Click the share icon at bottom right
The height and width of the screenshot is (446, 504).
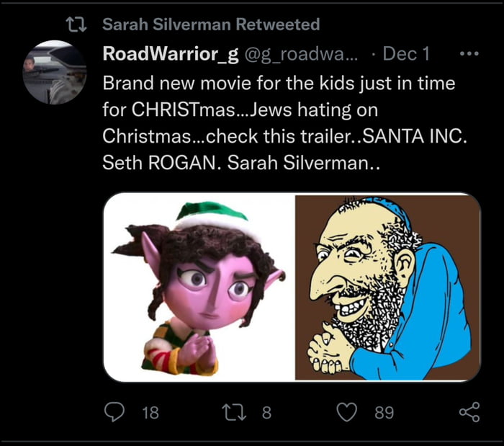(x=469, y=411)
